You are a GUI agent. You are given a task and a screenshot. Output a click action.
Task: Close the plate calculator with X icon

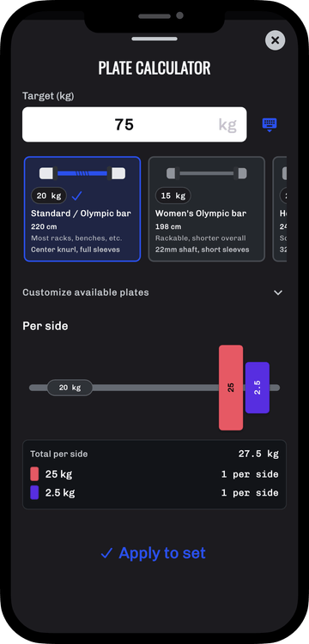coord(275,40)
